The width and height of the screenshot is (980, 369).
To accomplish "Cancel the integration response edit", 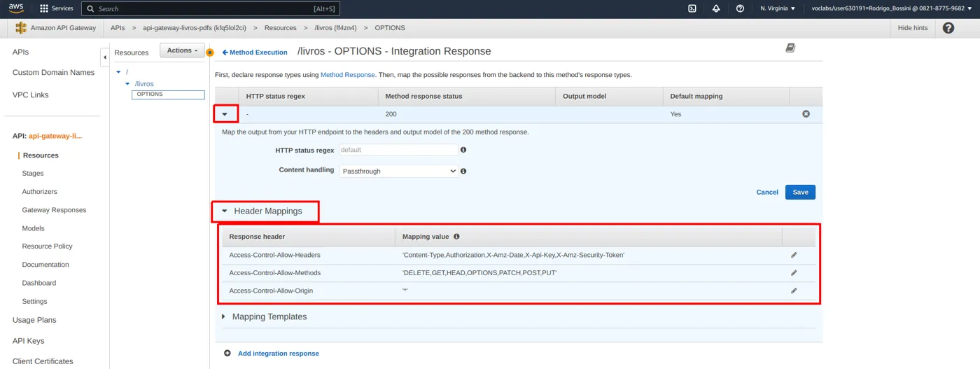I will coord(767,192).
